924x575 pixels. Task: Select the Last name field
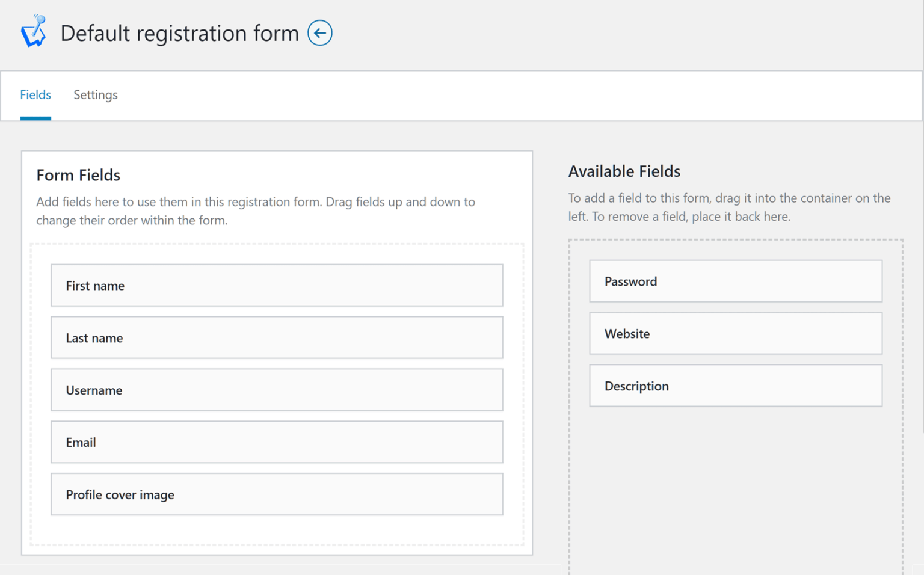(277, 337)
